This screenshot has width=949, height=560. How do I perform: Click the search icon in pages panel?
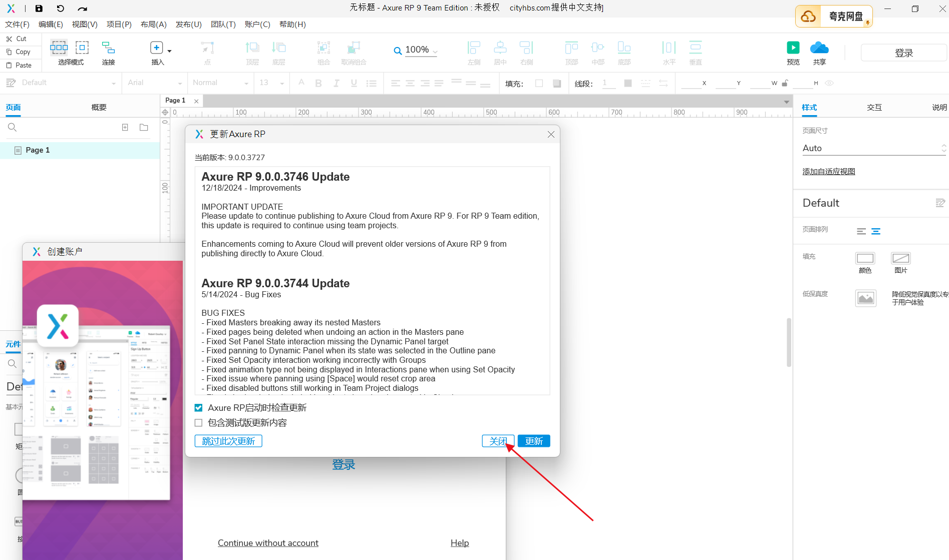point(13,128)
